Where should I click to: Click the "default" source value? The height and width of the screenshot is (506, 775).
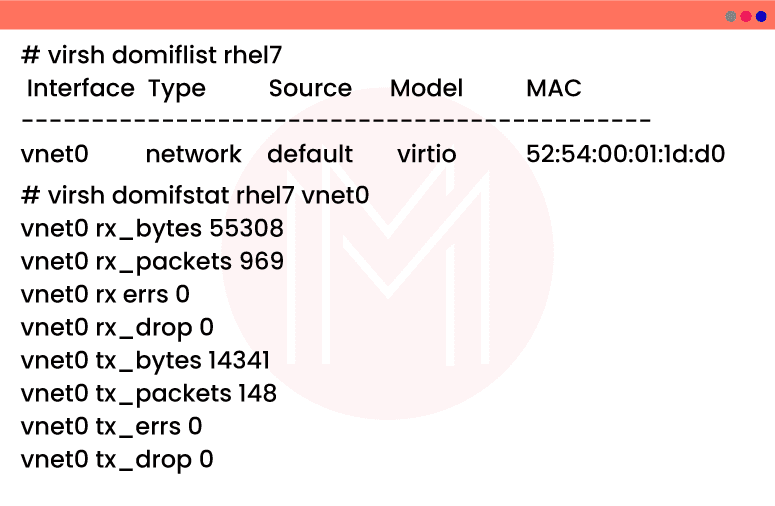310,154
